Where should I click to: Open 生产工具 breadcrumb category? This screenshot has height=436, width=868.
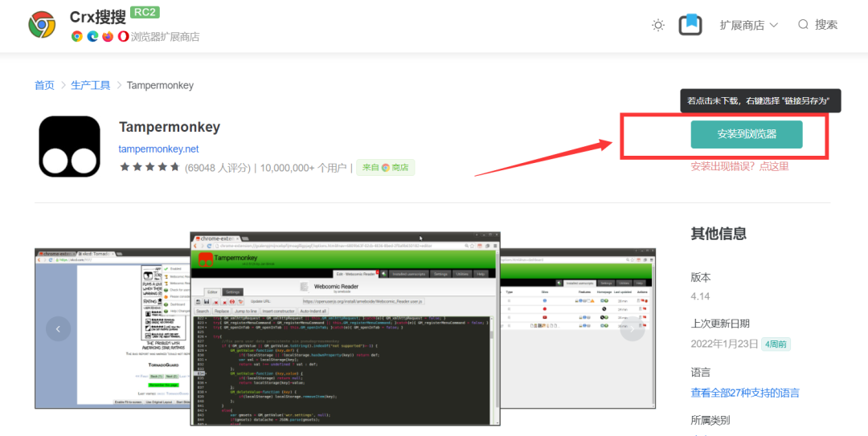90,85
